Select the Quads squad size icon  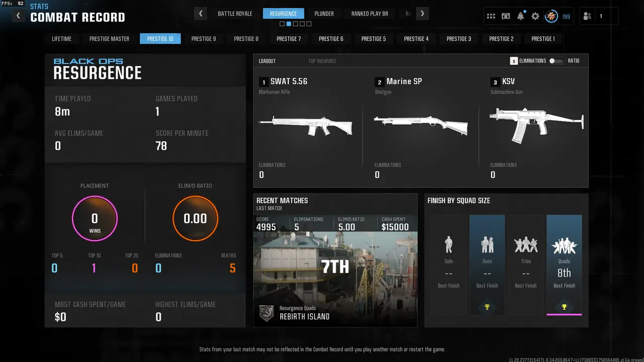pos(564,246)
